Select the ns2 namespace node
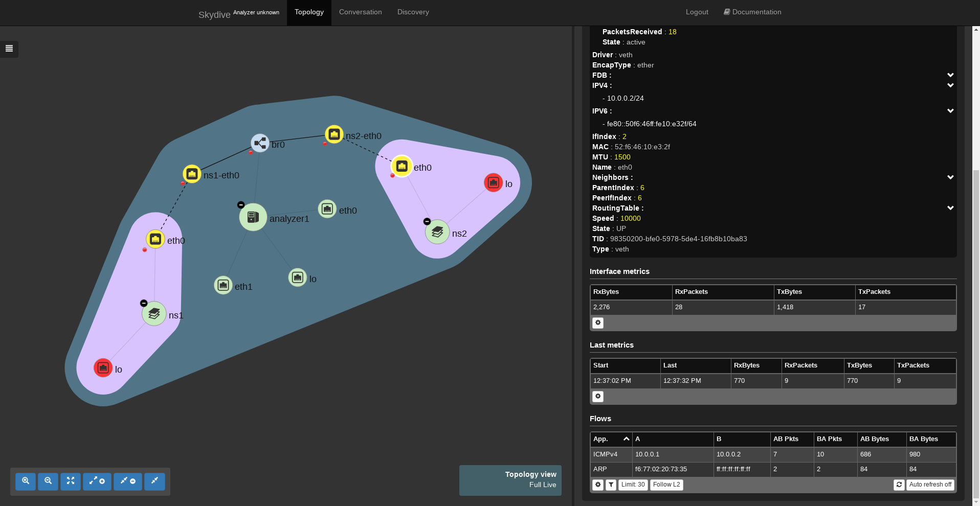The width and height of the screenshot is (980, 506). (437, 232)
